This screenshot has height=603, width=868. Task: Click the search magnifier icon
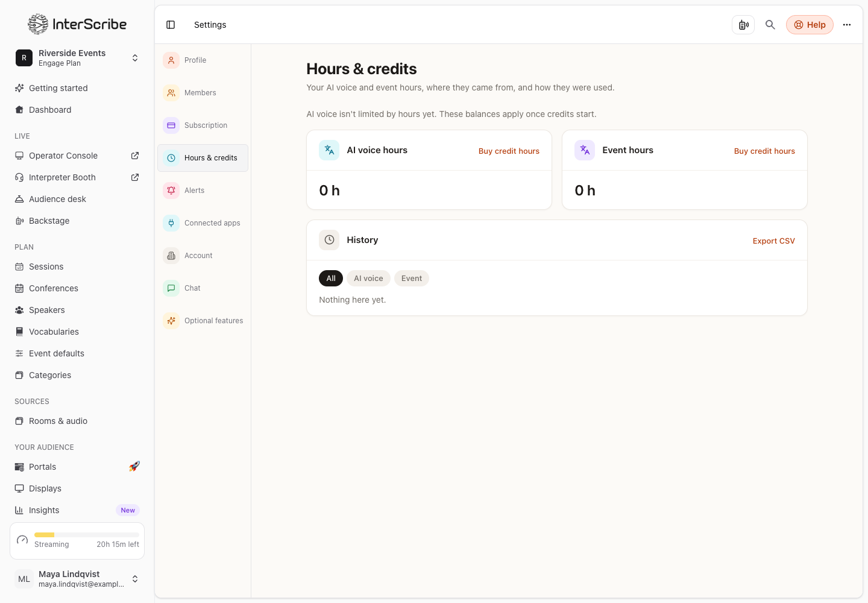click(x=770, y=25)
